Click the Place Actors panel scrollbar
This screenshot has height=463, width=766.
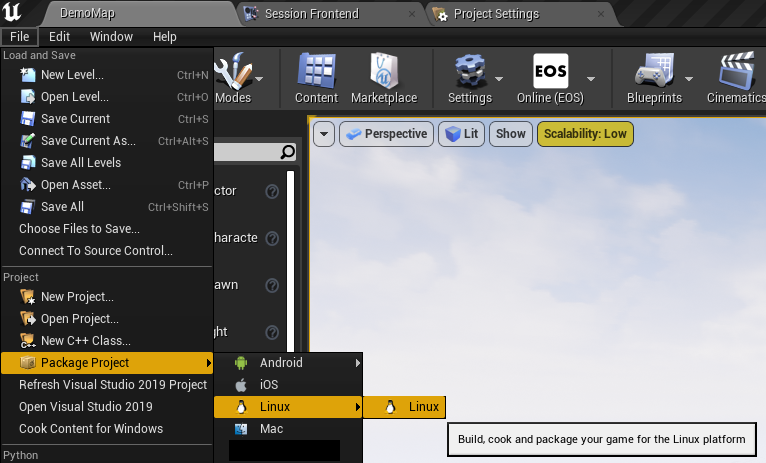coord(291,261)
